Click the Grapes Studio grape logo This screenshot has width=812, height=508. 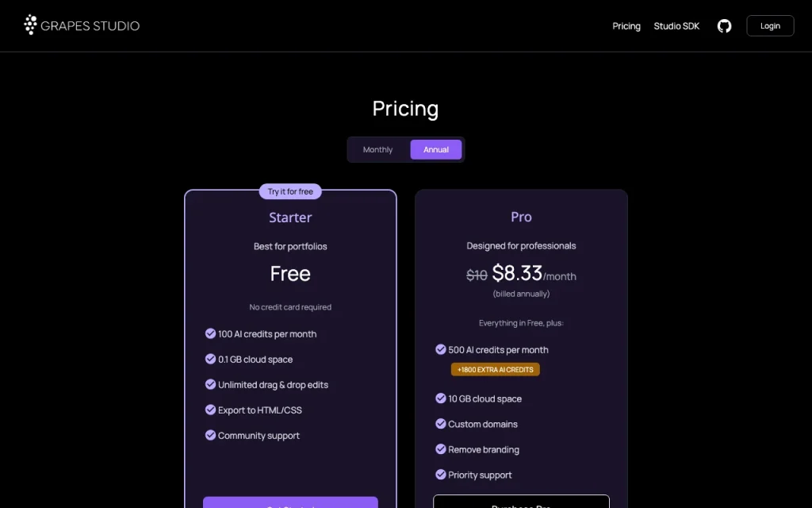point(31,25)
